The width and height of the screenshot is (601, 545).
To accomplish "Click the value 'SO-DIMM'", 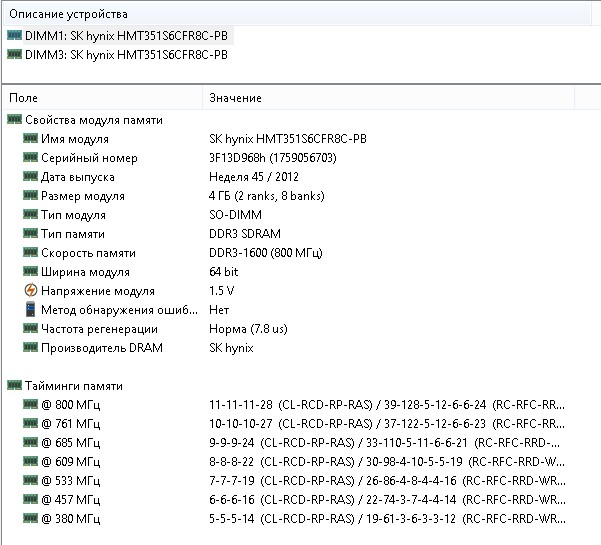I will (235, 215).
